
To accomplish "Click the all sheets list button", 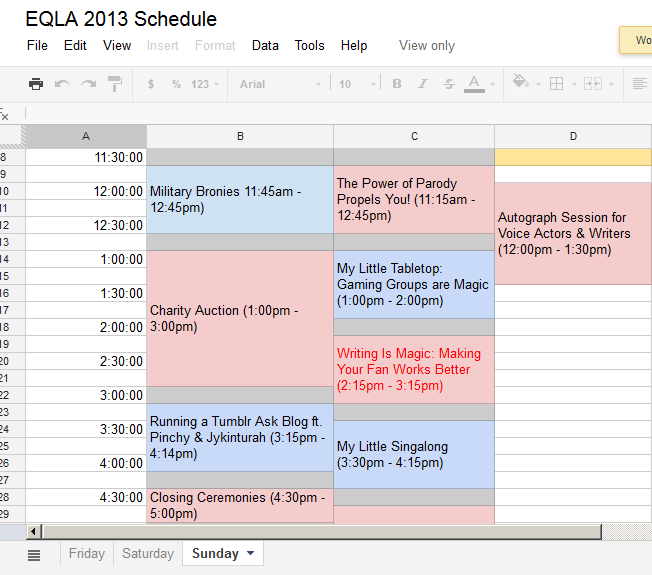I will click(34, 555).
